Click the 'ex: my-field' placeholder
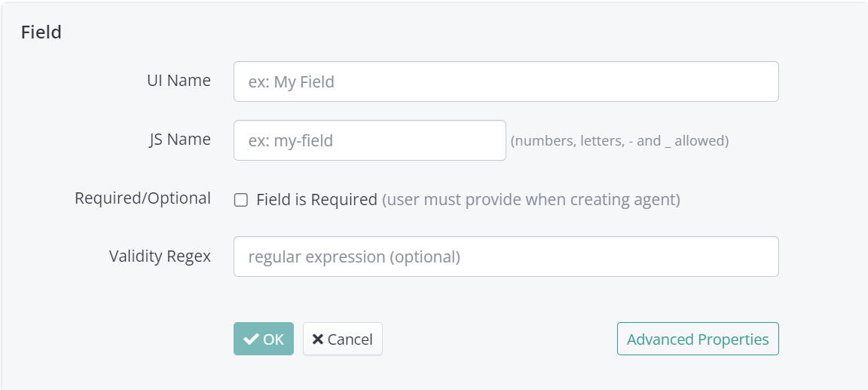This screenshot has width=868, height=390. pos(291,141)
